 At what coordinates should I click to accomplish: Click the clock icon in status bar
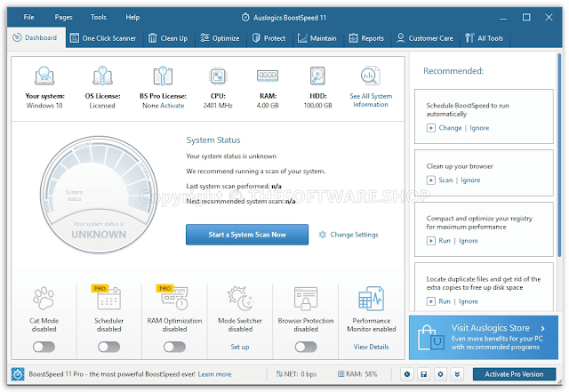(407, 374)
